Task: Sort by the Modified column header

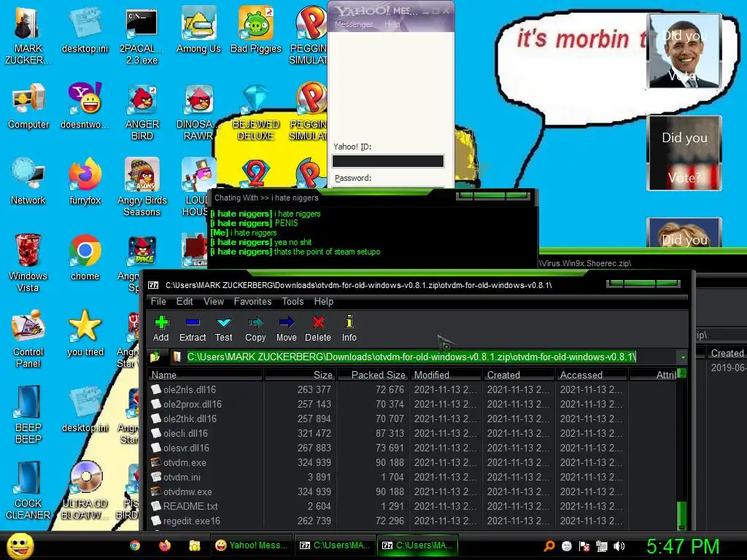Action: (446, 375)
